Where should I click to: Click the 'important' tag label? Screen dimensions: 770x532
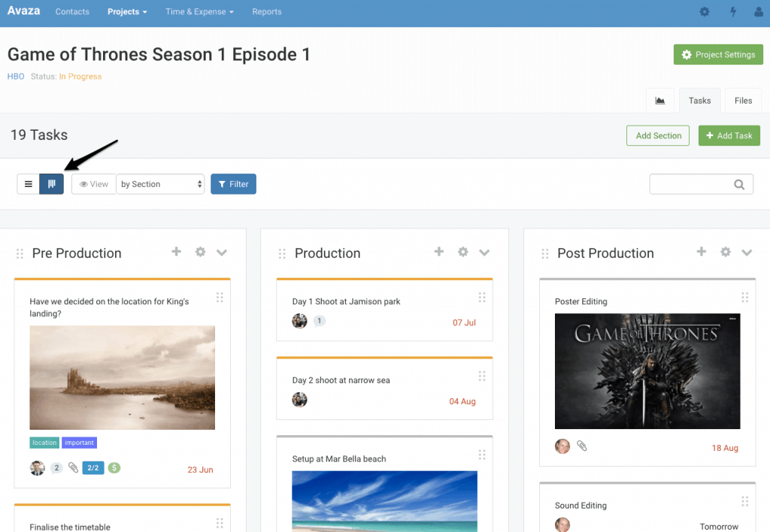click(x=79, y=443)
